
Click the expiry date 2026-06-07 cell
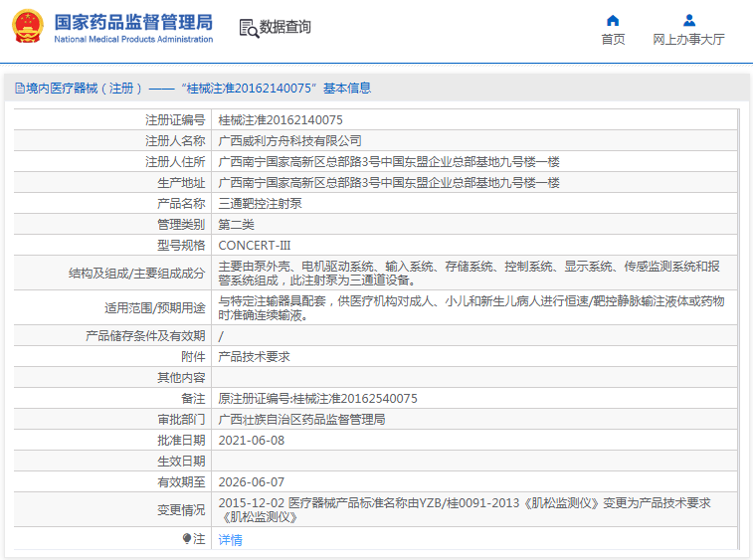(473, 481)
